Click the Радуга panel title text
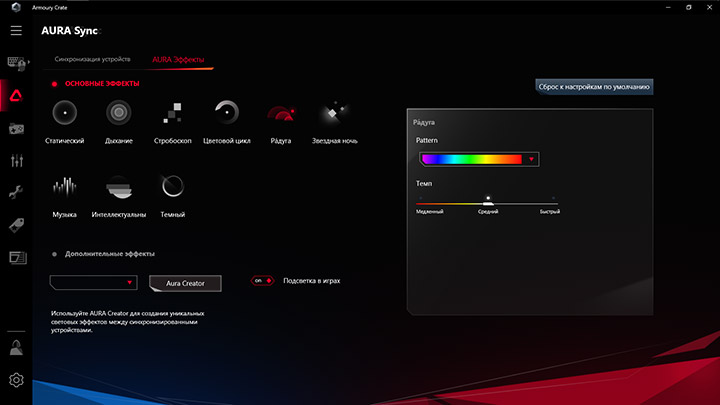 pyautogui.click(x=424, y=123)
